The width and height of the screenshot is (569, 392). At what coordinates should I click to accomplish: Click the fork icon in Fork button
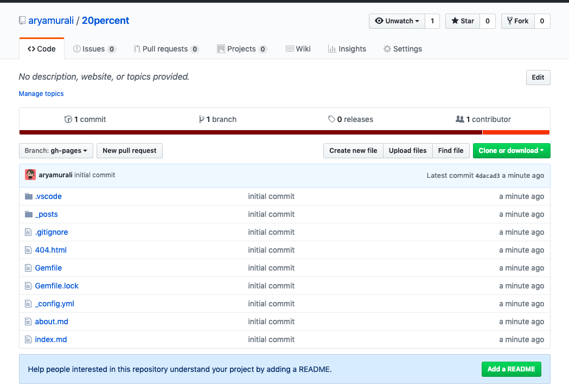point(510,21)
